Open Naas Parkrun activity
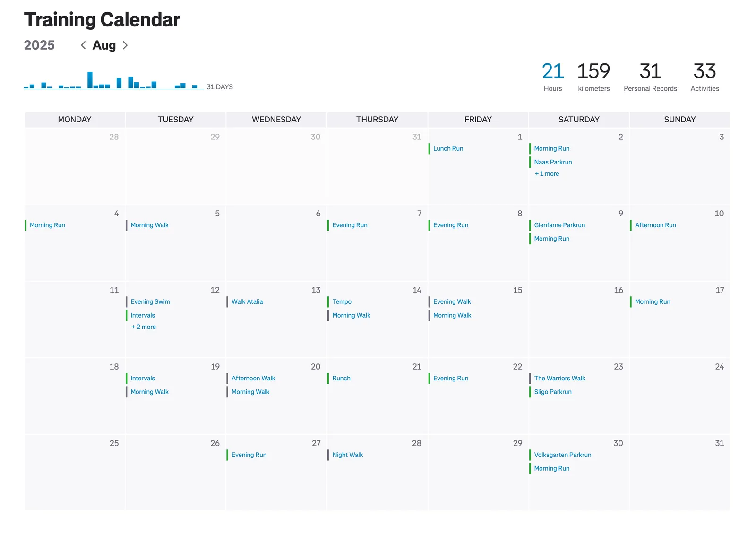756x534 pixels. pyautogui.click(x=553, y=162)
